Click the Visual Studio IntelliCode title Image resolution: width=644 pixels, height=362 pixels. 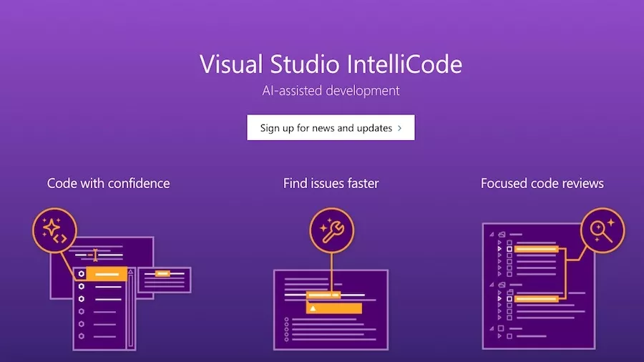pos(331,64)
